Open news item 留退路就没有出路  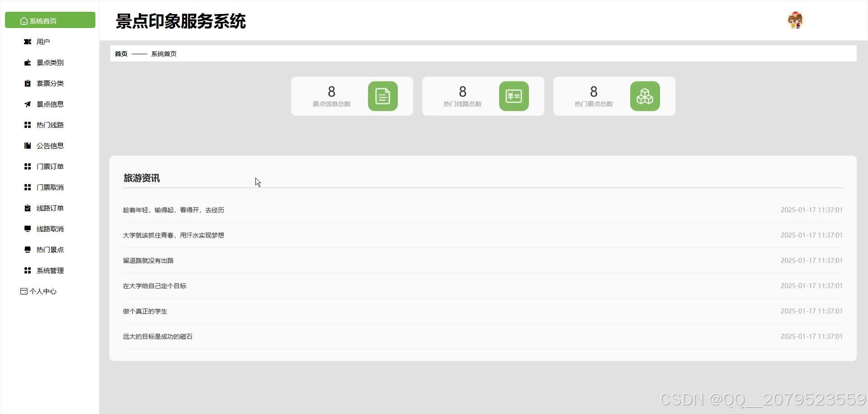pos(148,260)
